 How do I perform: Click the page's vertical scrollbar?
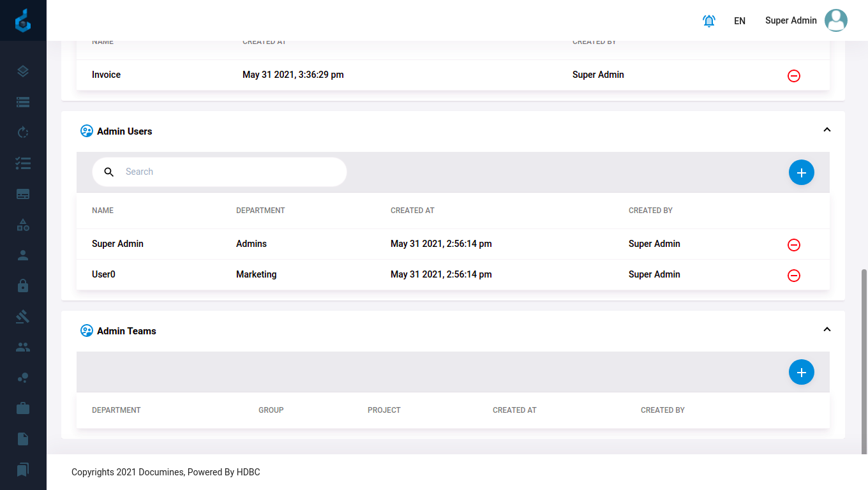[864, 357]
